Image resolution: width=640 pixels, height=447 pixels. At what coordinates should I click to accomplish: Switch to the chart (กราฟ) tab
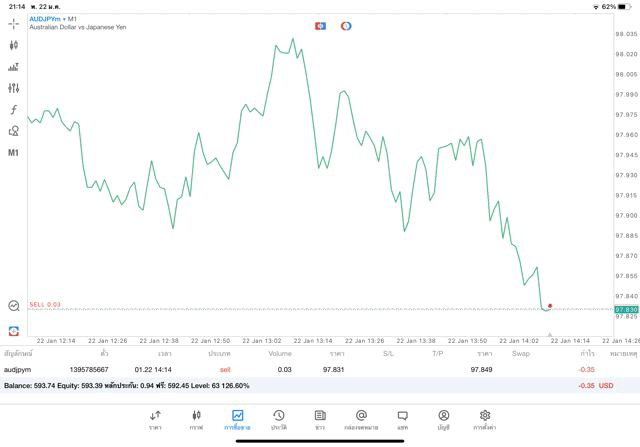[x=196, y=419]
